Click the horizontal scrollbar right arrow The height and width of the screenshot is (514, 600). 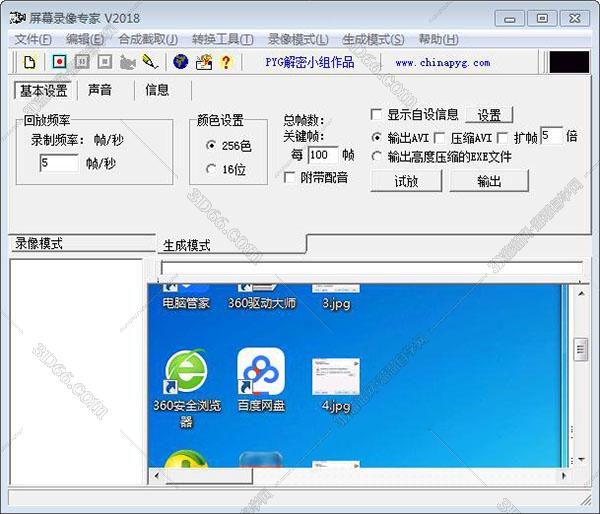564,476
